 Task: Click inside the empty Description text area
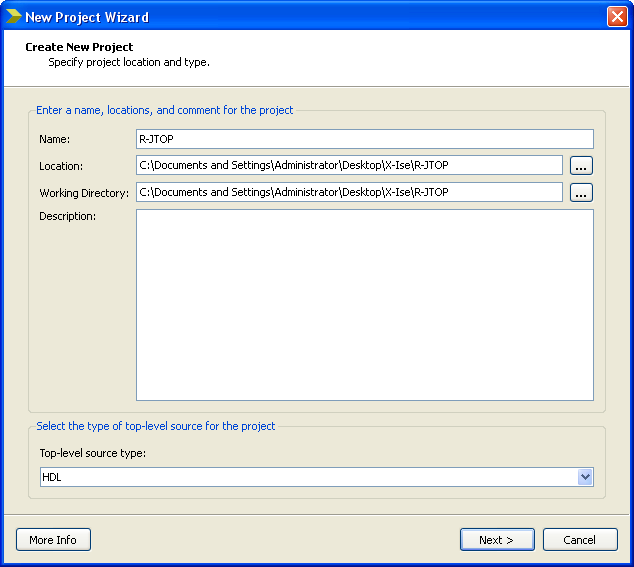click(364, 304)
